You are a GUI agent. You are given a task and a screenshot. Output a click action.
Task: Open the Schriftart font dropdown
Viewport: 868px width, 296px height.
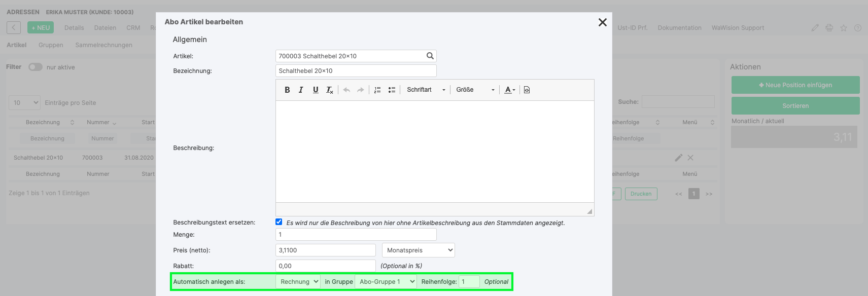click(426, 90)
